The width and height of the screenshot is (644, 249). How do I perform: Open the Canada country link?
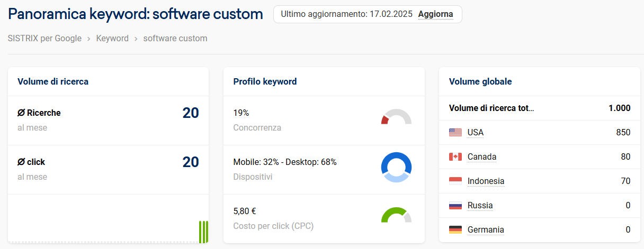[x=482, y=156]
